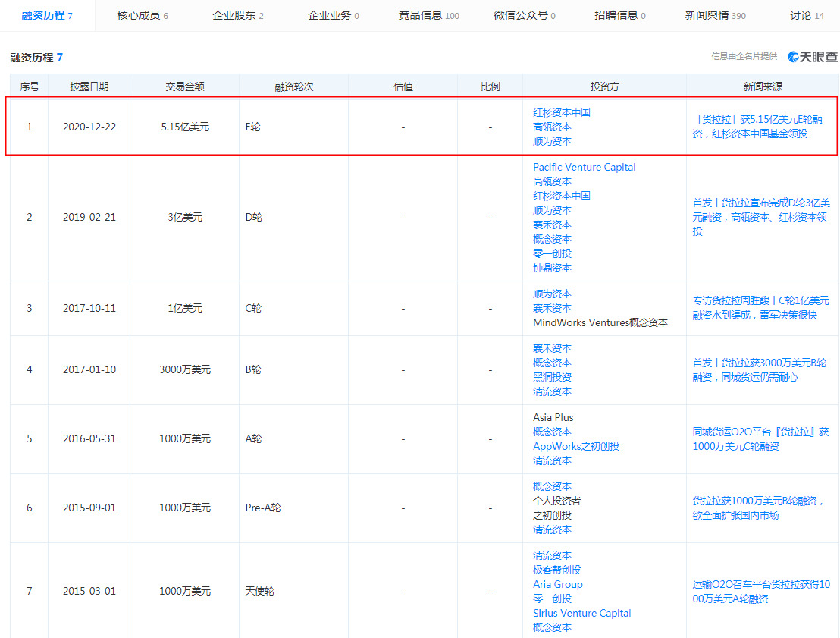Open Pacific Venture Capital investor link
Screen dimensions: 840x638
pos(584,167)
